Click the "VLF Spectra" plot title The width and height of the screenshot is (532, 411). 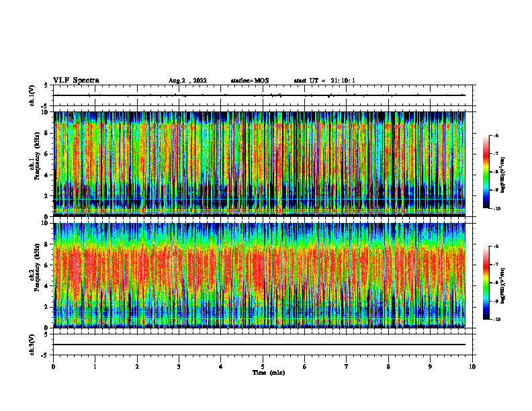click(x=76, y=81)
